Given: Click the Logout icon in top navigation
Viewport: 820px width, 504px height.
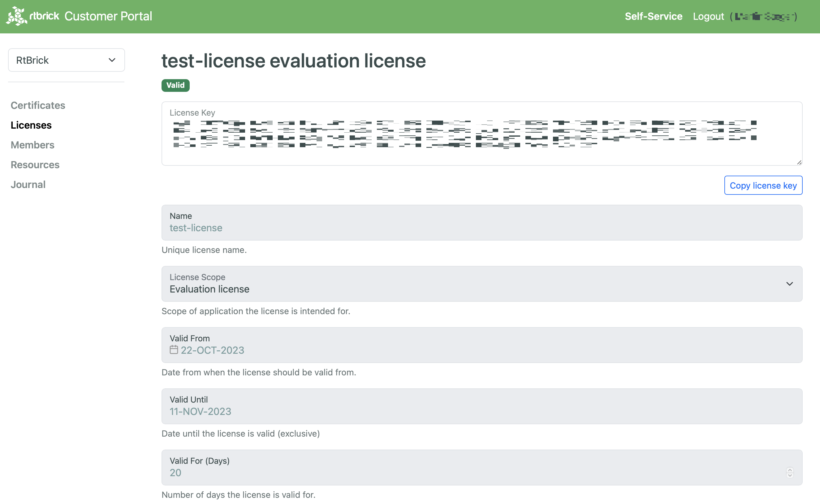Looking at the screenshot, I should [x=708, y=16].
